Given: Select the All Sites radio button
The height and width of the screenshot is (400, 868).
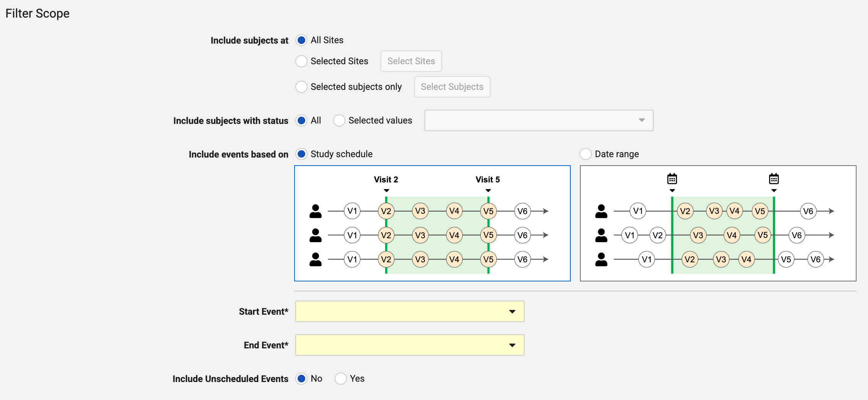Looking at the screenshot, I should tap(301, 40).
